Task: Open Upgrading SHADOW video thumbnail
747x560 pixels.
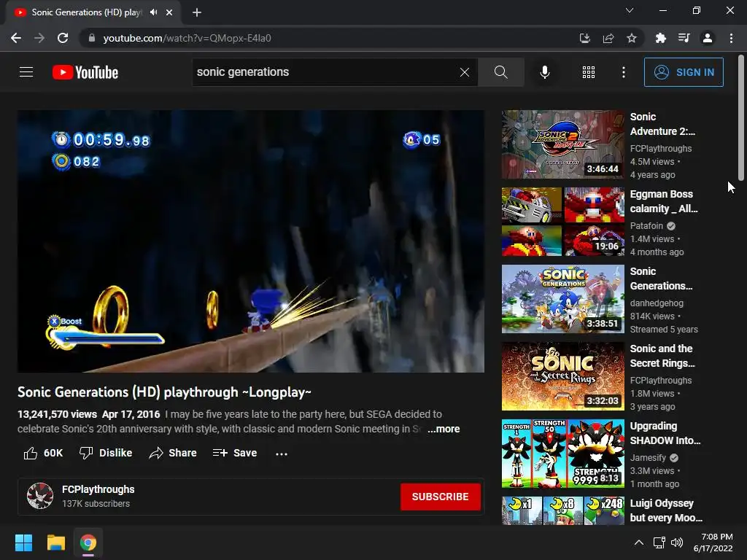Action: [x=562, y=454]
